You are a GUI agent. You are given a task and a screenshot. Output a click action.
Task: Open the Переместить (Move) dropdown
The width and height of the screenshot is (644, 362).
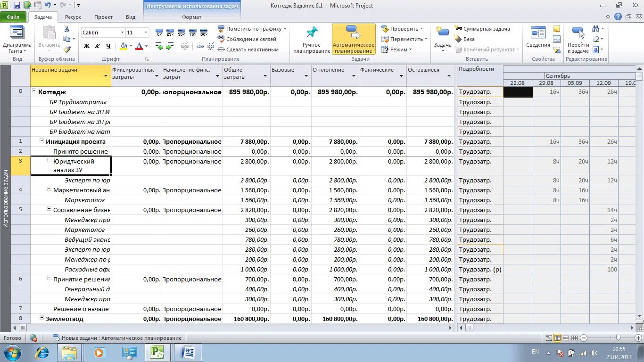pyautogui.click(x=426, y=39)
